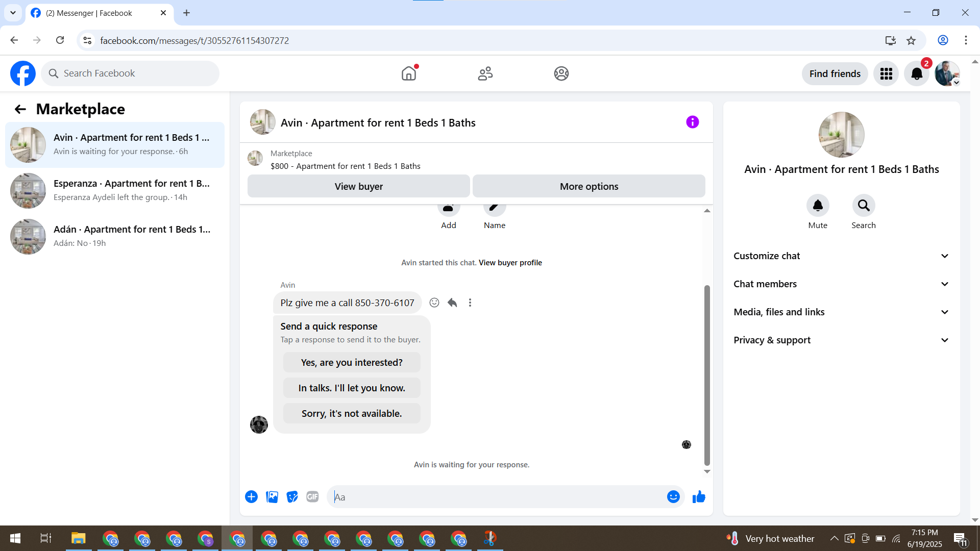Navigate back in browser
The height and width of the screenshot is (551, 980).
pos(14,40)
